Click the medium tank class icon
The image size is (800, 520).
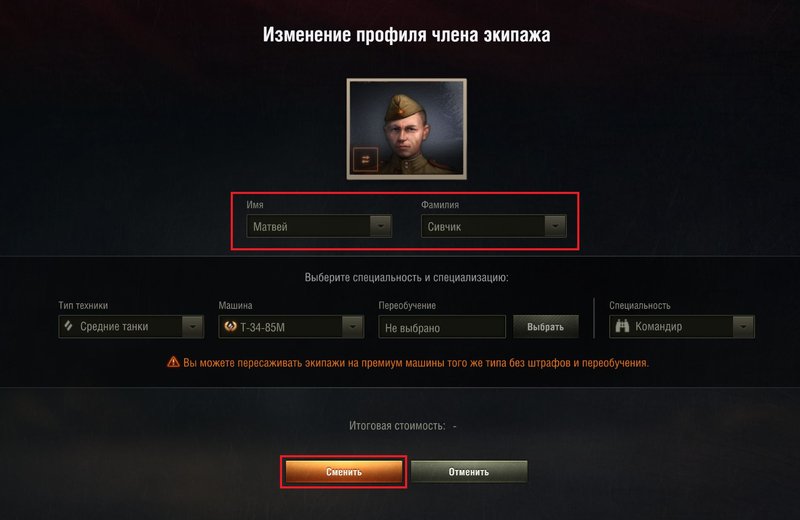tap(68, 326)
